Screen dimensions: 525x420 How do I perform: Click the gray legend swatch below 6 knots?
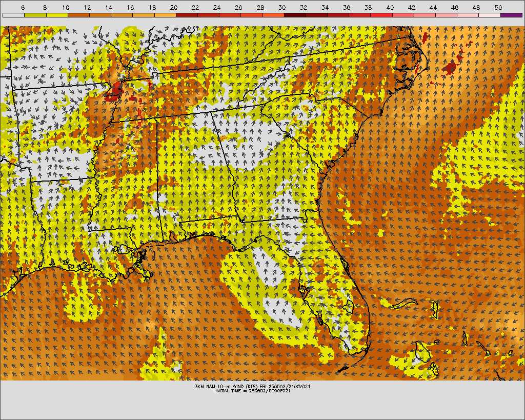coord(13,15)
